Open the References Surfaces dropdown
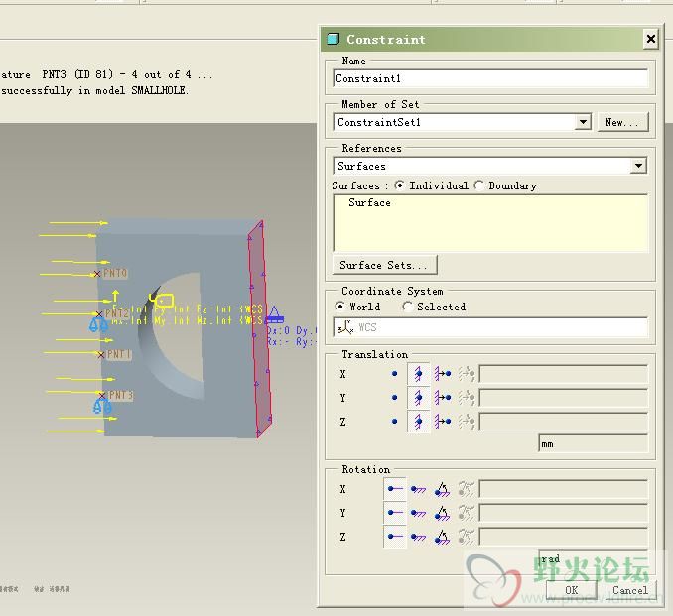Screen dimensions: 673x616 pyautogui.click(x=638, y=166)
